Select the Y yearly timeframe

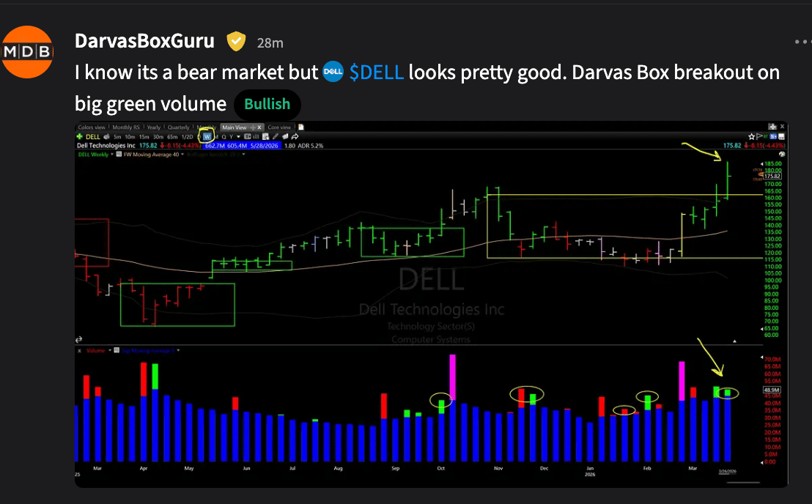tap(231, 136)
